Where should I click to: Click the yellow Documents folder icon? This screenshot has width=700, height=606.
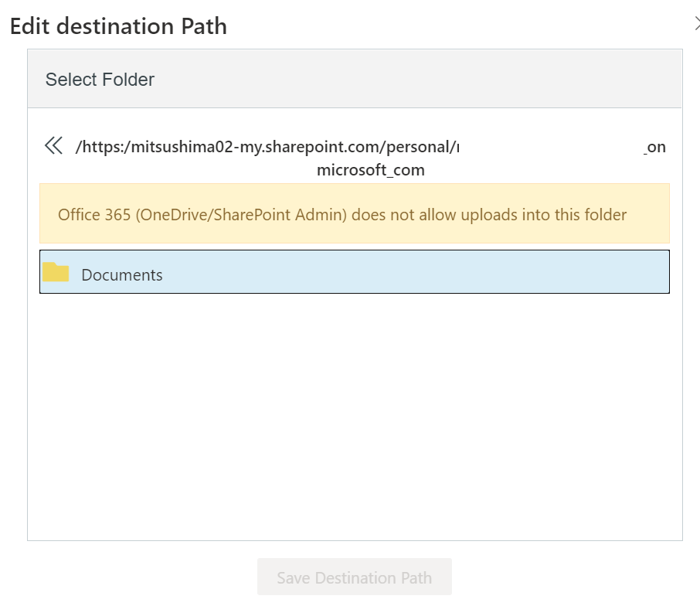tap(56, 272)
